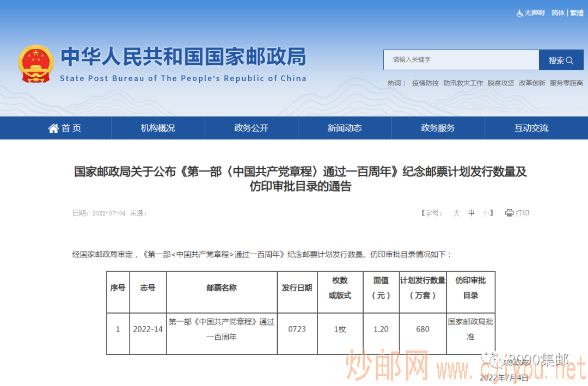Screen dimensions: 588x386
Task: Open the 机构概况 menu
Action: 158,128
